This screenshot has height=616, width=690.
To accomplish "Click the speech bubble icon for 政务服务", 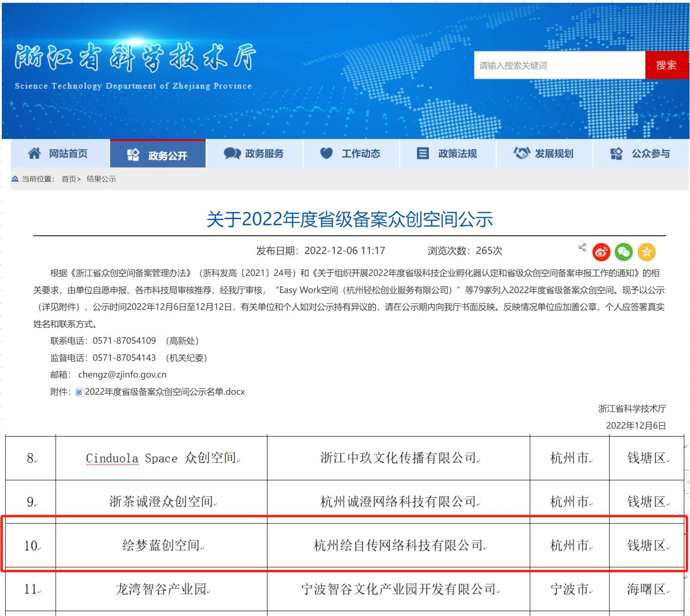I will coord(232,153).
